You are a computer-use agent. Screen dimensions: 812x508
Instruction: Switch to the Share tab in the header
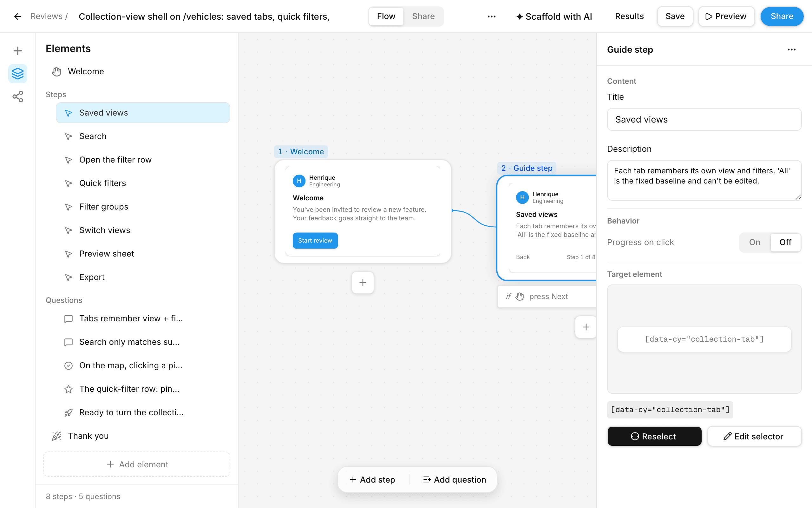pos(423,17)
